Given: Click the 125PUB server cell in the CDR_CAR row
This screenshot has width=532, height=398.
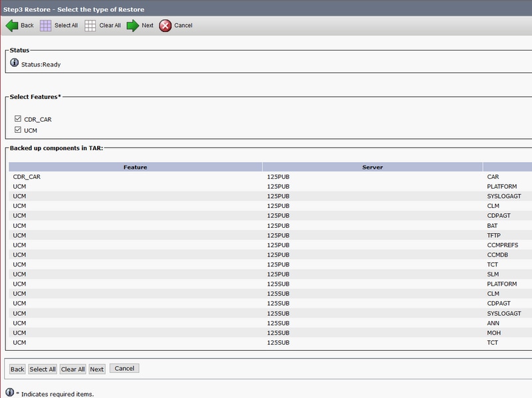Looking at the screenshot, I should click(278, 177).
